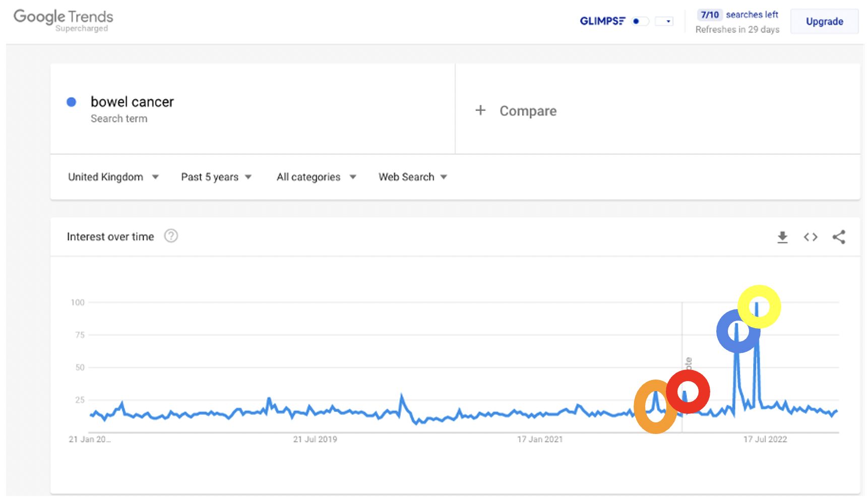Click the Compare search term field
Viewport: 868px width, 497px height.
pyautogui.click(x=528, y=111)
